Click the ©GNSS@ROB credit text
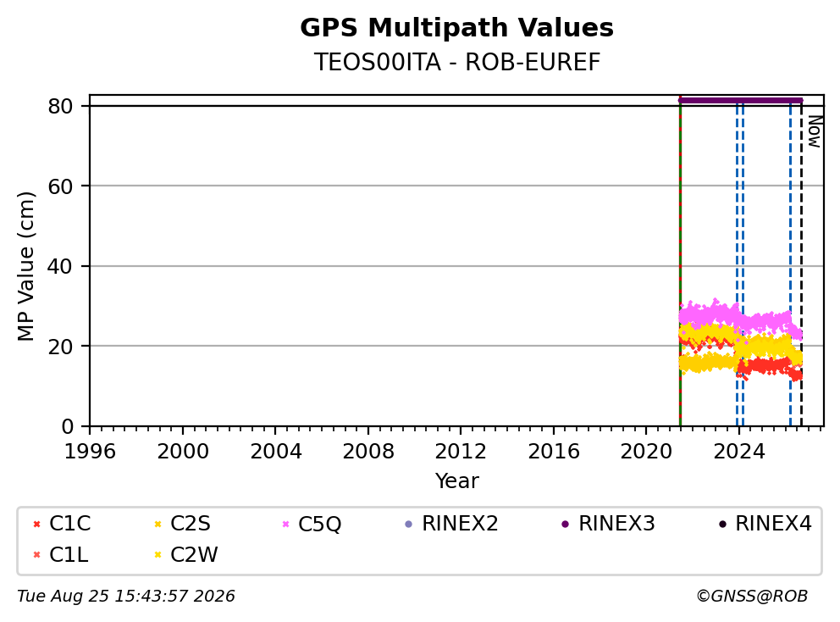The width and height of the screenshot is (840, 622). click(752, 597)
